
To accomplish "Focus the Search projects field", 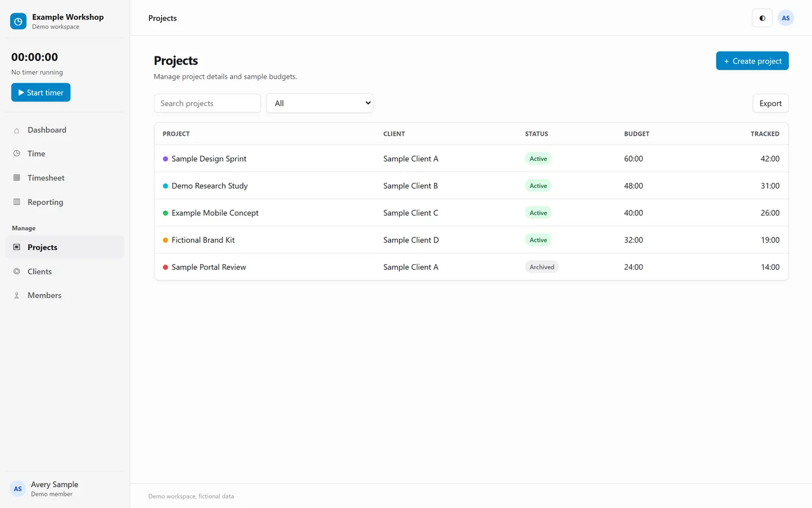I will point(207,103).
